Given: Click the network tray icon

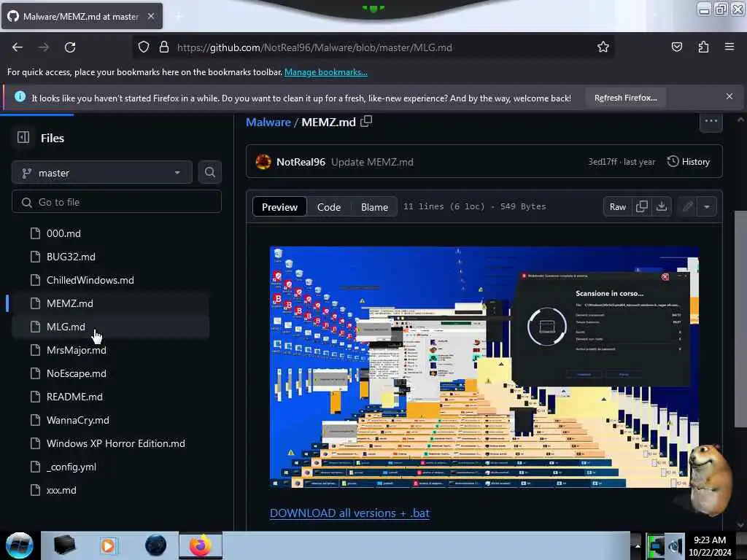Looking at the screenshot, I should tap(656, 546).
